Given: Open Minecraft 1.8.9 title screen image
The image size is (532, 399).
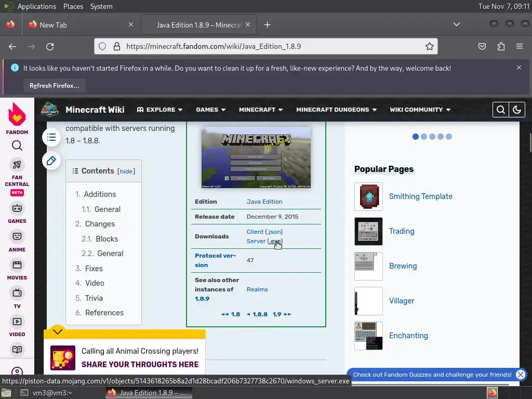Looking at the screenshot, I should (x=256, y=158).
